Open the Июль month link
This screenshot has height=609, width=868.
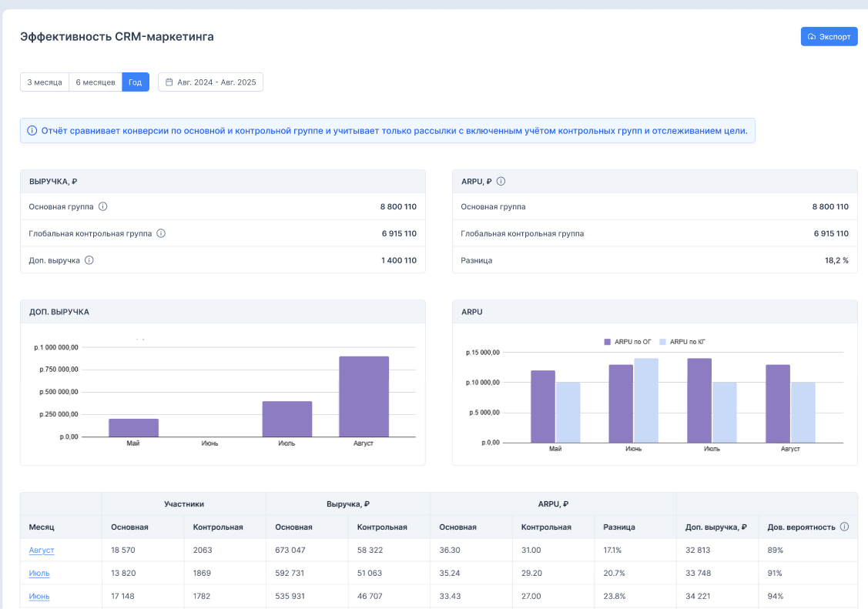pyautogui.click(x=39, y=574)
